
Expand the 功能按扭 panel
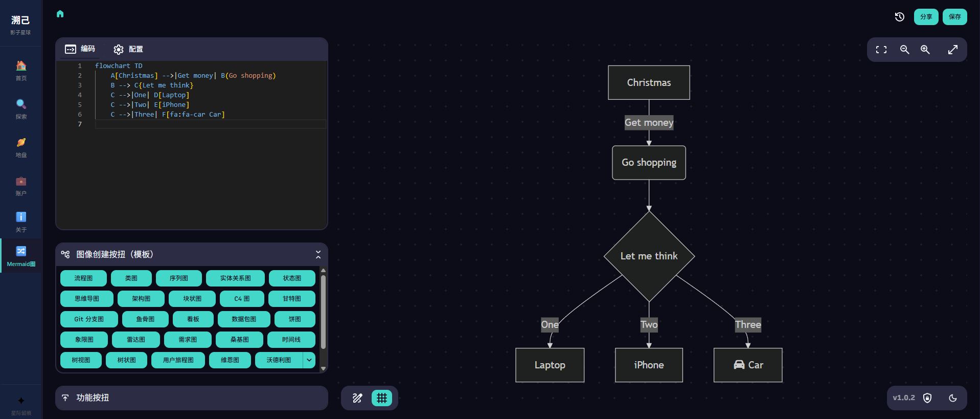point(192,398)
